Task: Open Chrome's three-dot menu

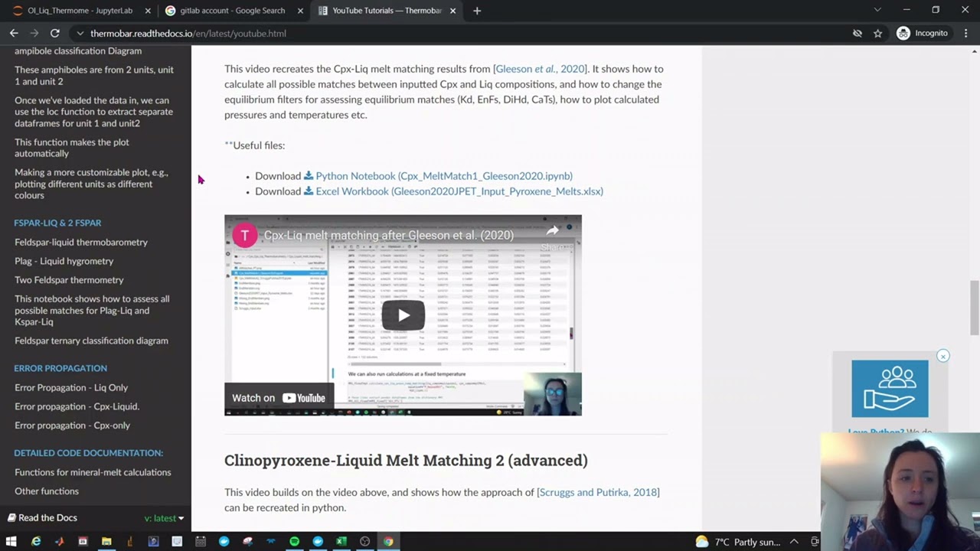Action: tap(967, 33)
